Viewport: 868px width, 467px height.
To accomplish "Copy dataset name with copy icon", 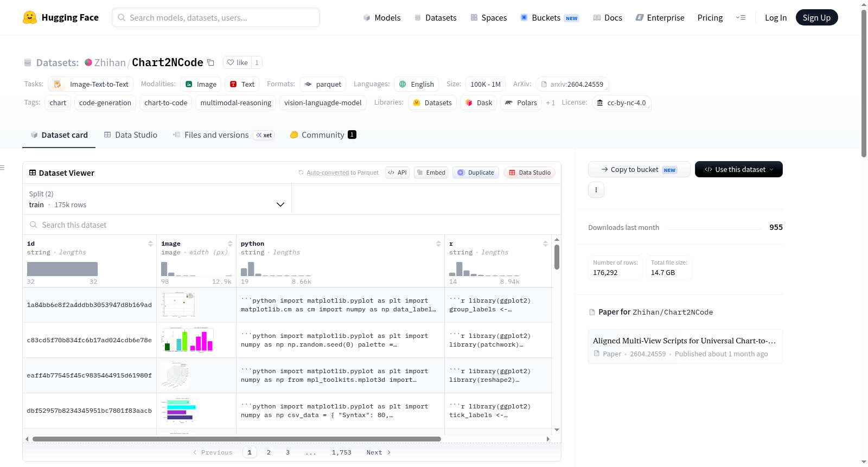I will (x=211, y=62).
